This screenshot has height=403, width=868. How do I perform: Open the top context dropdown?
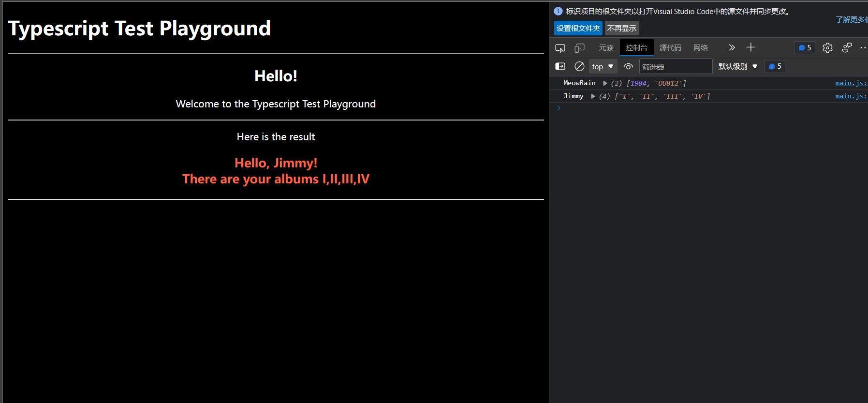tap(603, 66)
